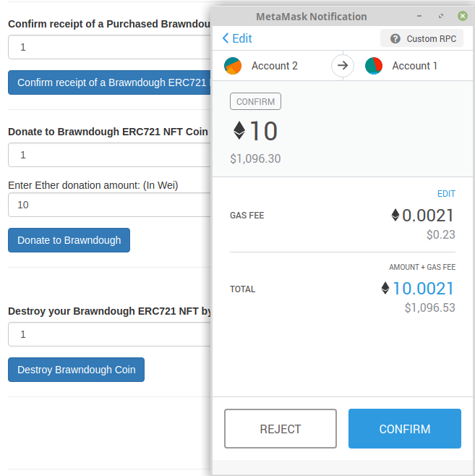Image resolution: width=475 pixels, height=476 pixels.
Task: Click the $1,096.30 amount value
Action: click(255, 158)
